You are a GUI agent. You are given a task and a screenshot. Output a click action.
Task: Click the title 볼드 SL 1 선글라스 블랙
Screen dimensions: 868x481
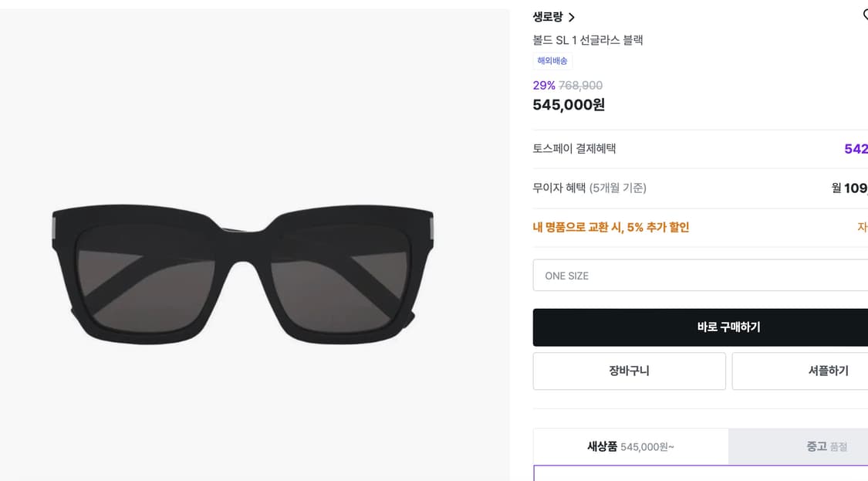pyautogui.click(x=588, y=39)
